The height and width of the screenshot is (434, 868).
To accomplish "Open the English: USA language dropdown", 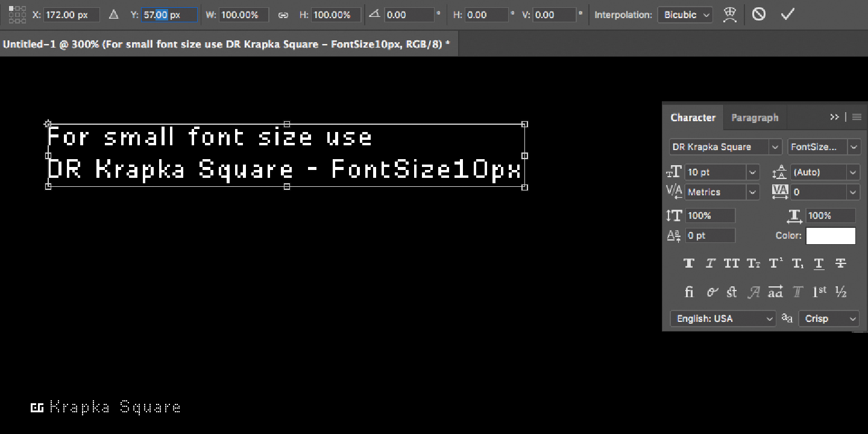I will [x=722, y=318].
